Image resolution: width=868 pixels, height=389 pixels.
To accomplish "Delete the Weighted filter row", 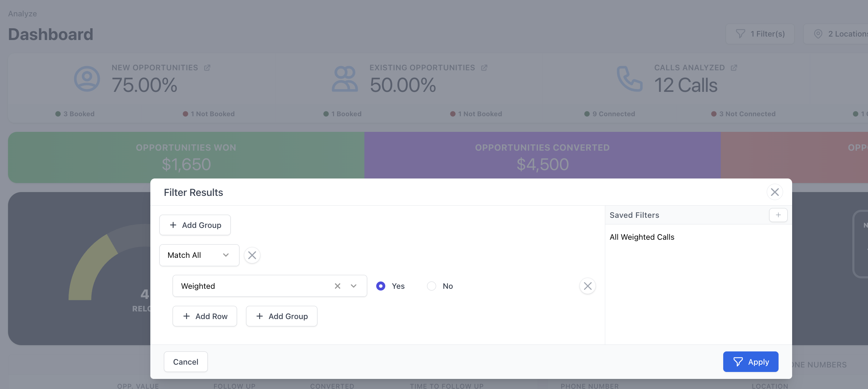I will point(587,286).
